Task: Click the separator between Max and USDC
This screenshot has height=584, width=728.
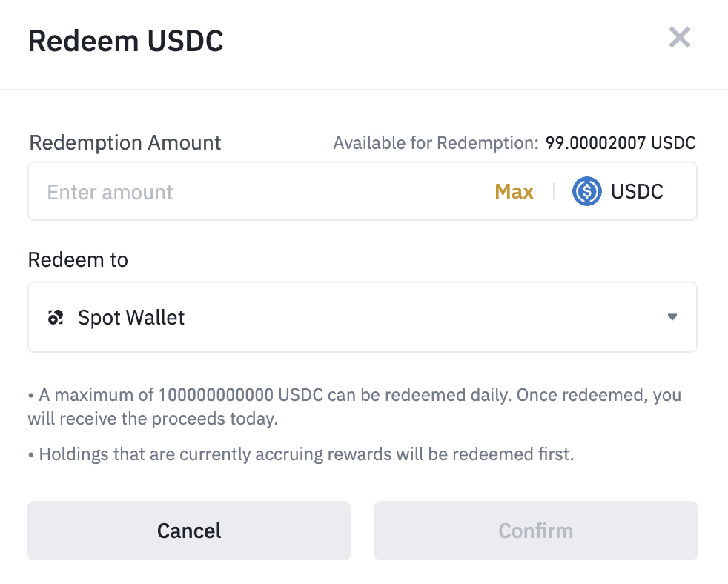Action: [553, 192]
